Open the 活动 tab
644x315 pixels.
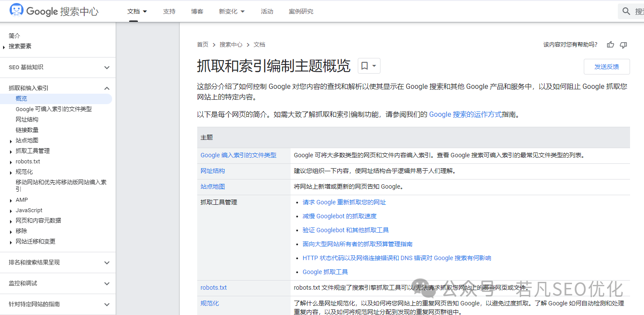click(267, 11)
